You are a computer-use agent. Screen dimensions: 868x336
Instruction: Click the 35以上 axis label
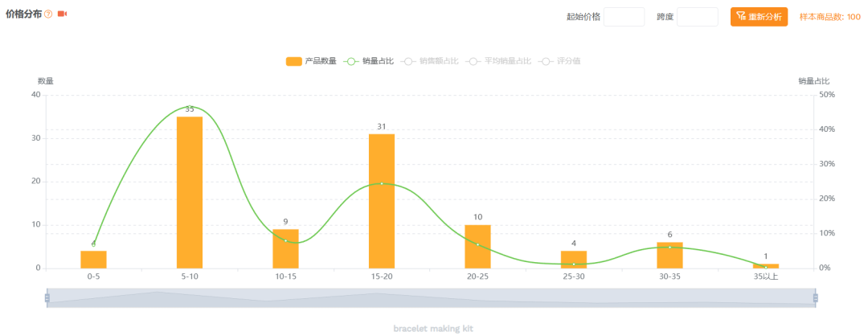point(766,277)
